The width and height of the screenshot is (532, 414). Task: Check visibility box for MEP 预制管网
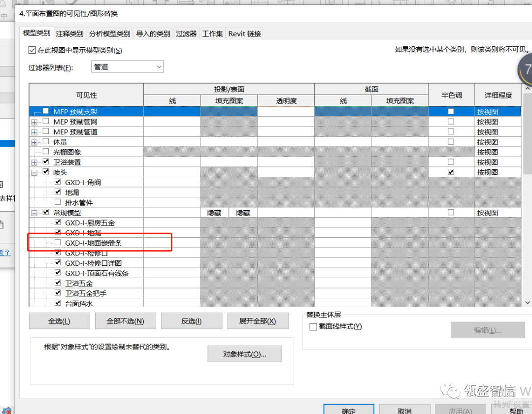pyautogui.click(x=46, y=122)
